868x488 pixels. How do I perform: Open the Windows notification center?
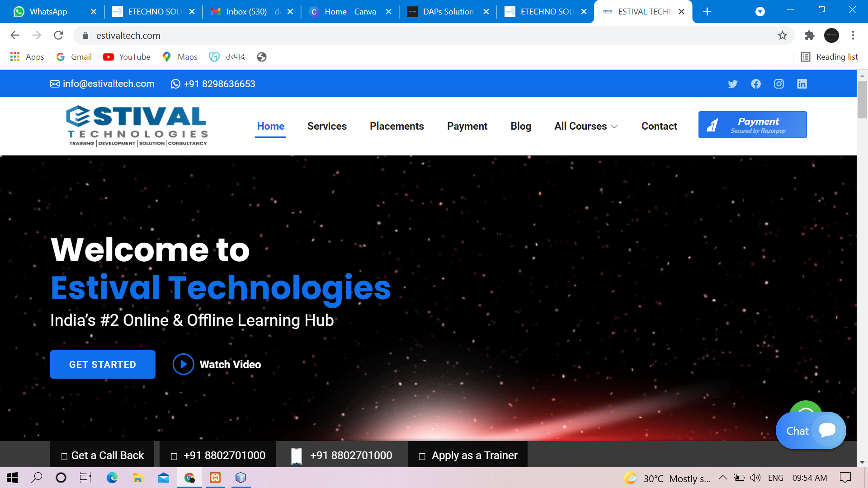[x=845, y=478]
